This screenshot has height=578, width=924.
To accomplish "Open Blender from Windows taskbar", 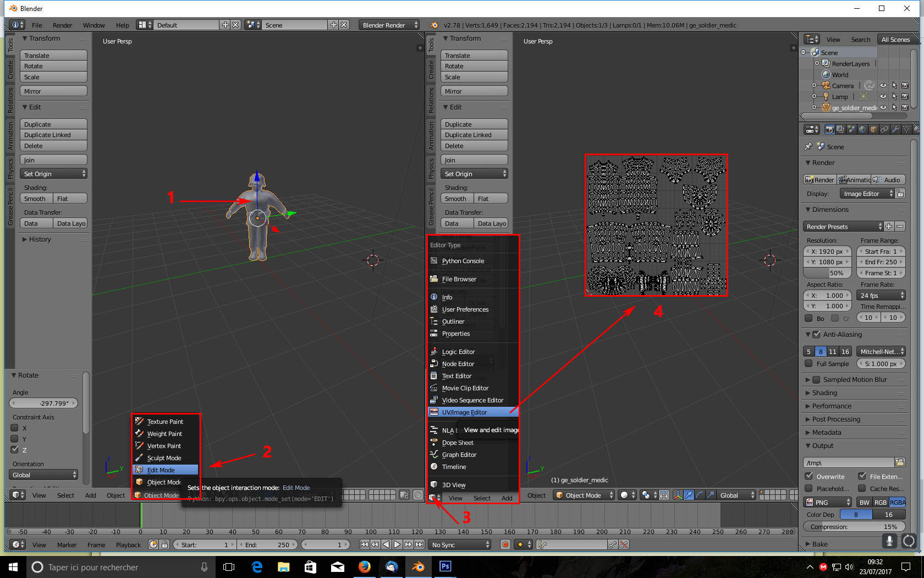I will (418, 566).
